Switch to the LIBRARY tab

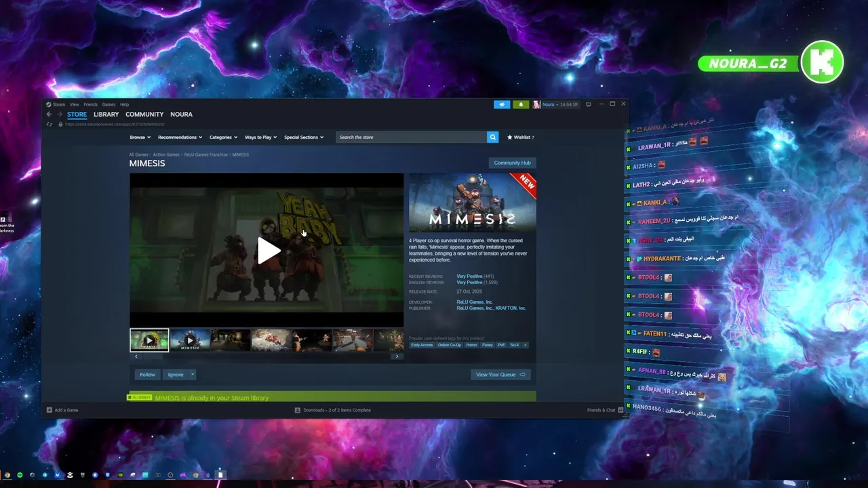coord(106,115)
